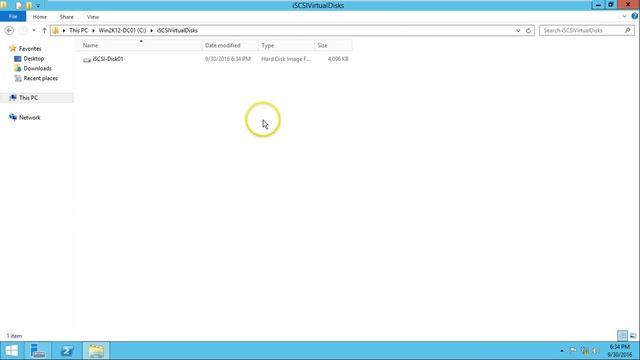Image resolution: width=640 pixels, height=360 pixels.
Task: Go to This PC breadcrumb
Action: tap(78, 31)
